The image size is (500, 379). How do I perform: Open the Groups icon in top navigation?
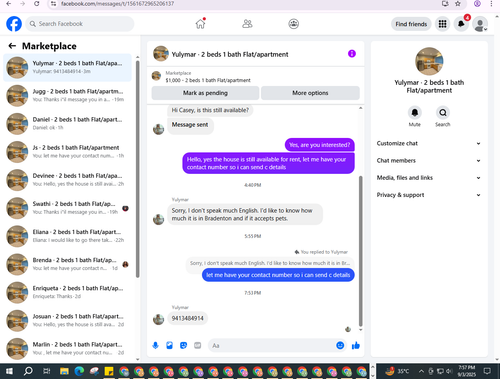coord(293,24)
